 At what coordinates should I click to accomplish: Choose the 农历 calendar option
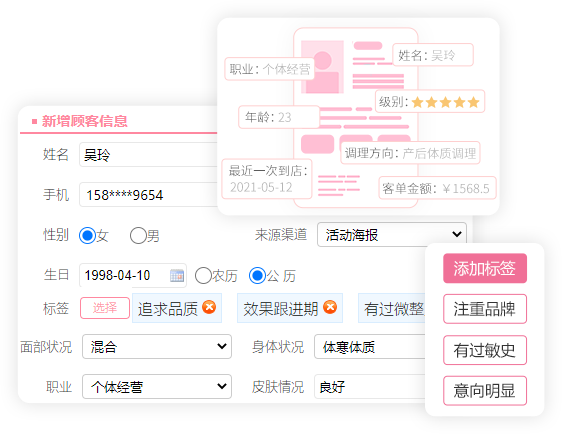pos(203,276)
